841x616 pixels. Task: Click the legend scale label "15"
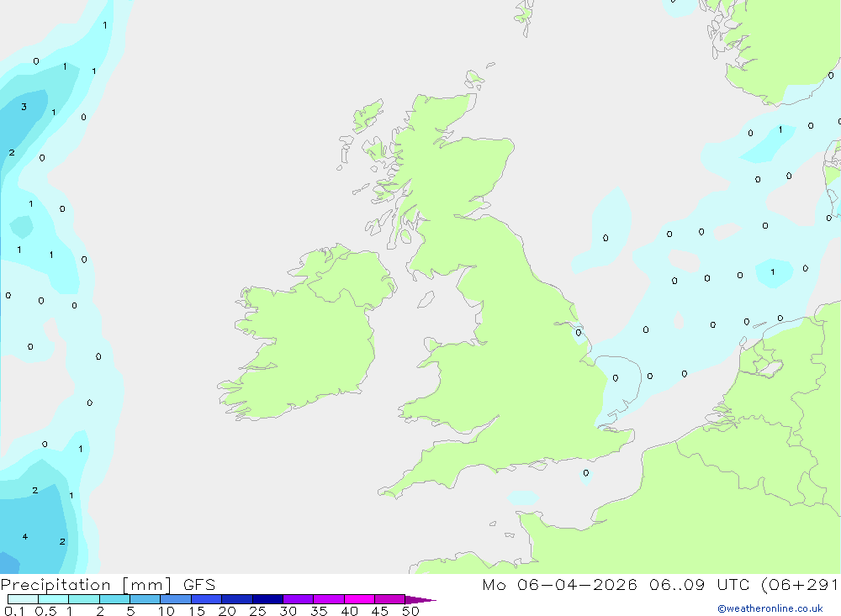(x=197, y=611)
